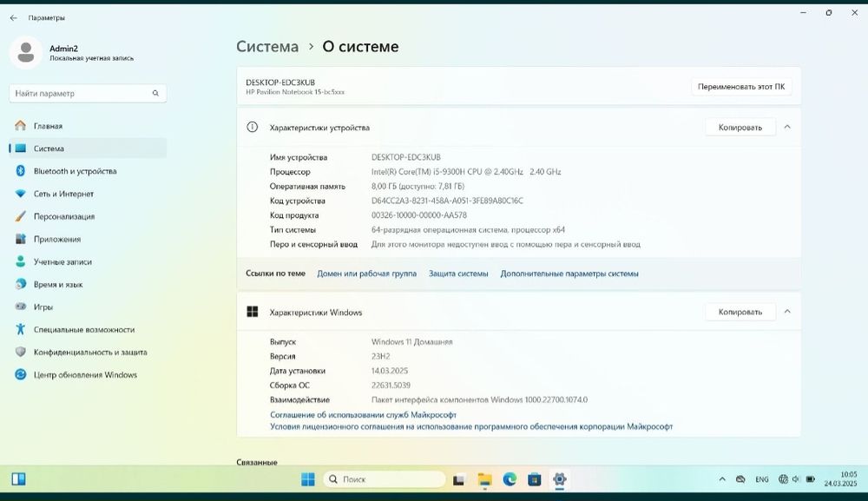Click the Конфиденциальность и защита shield icon
868x501 pixels.
[x=21, y=352]
